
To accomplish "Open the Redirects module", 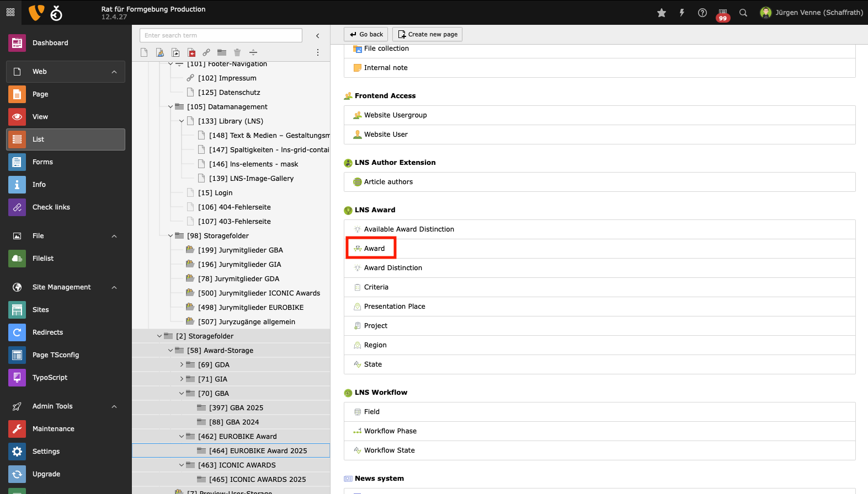I will pos(47,332).
